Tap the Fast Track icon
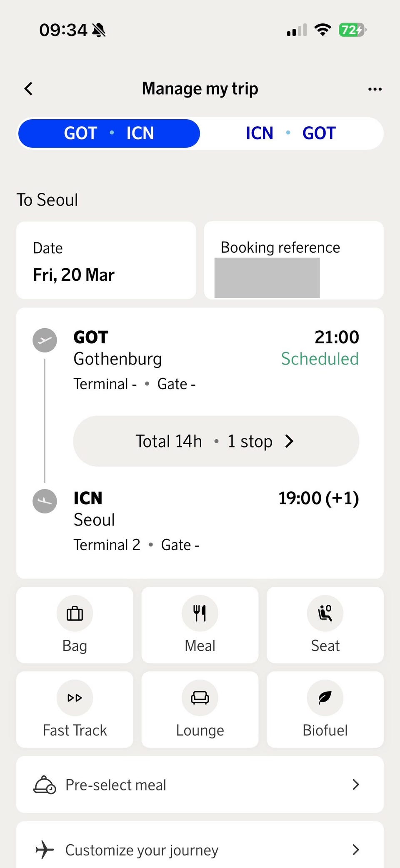This screenshot has height=868, width=400. pos(75,698)
